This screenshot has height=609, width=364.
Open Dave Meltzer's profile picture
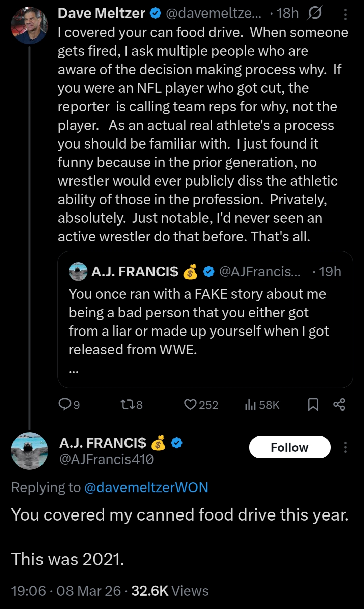coord(29,26)
